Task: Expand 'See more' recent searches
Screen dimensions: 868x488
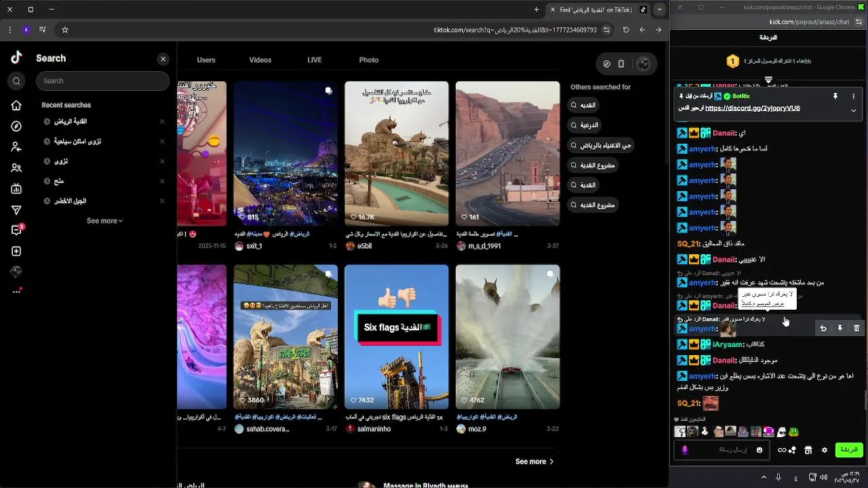Action: click(104, 221)
